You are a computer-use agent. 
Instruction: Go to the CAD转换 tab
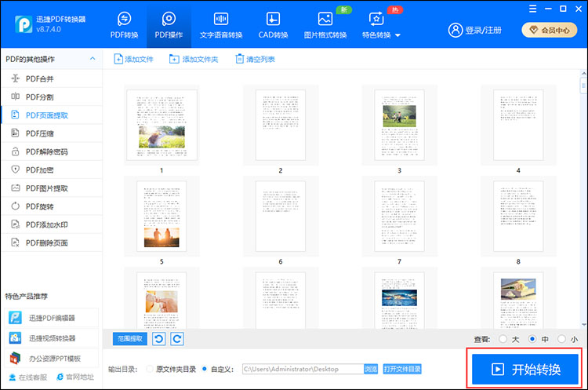[273, 25]
